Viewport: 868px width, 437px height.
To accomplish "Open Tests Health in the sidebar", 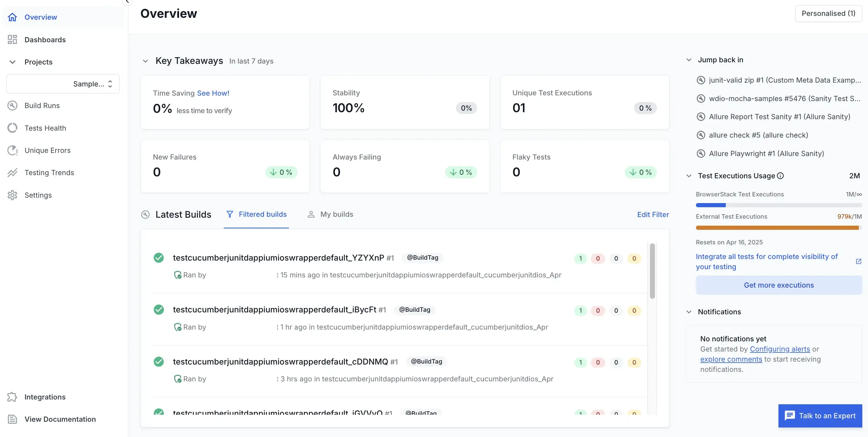I will [x=12, y=128].
